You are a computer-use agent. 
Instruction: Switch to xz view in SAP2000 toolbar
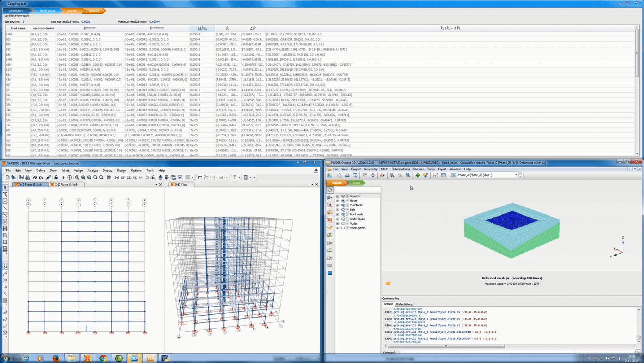coord(129,177)
